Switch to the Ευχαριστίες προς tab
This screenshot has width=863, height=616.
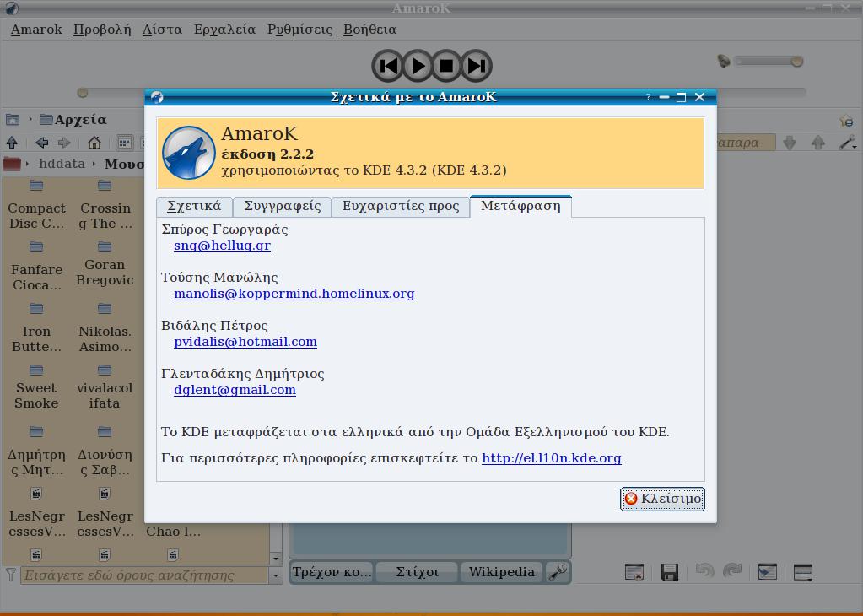click(401, 207)
